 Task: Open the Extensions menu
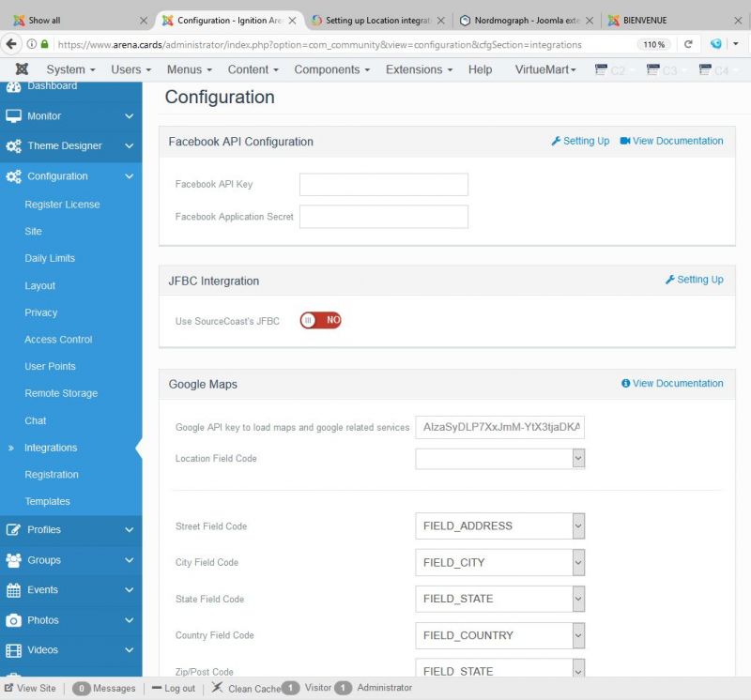(x=419, y=69)
